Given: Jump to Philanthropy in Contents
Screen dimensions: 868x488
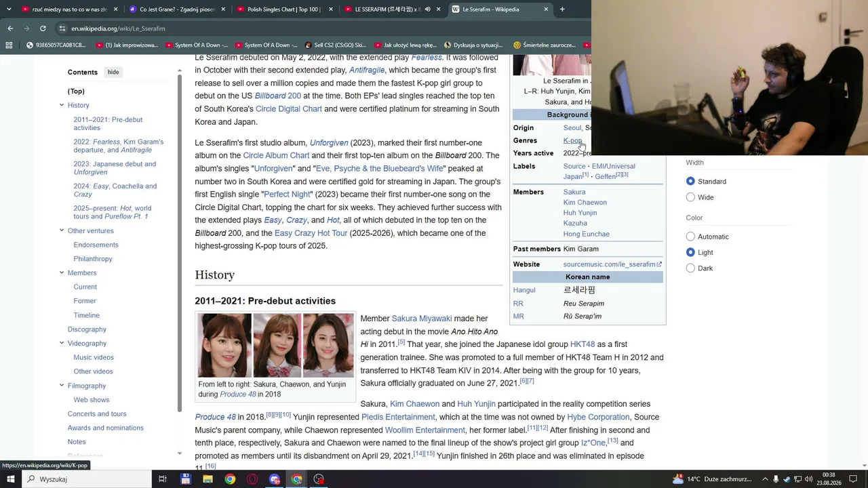Looking at the screenshot, I should click(x=93, y=259).
